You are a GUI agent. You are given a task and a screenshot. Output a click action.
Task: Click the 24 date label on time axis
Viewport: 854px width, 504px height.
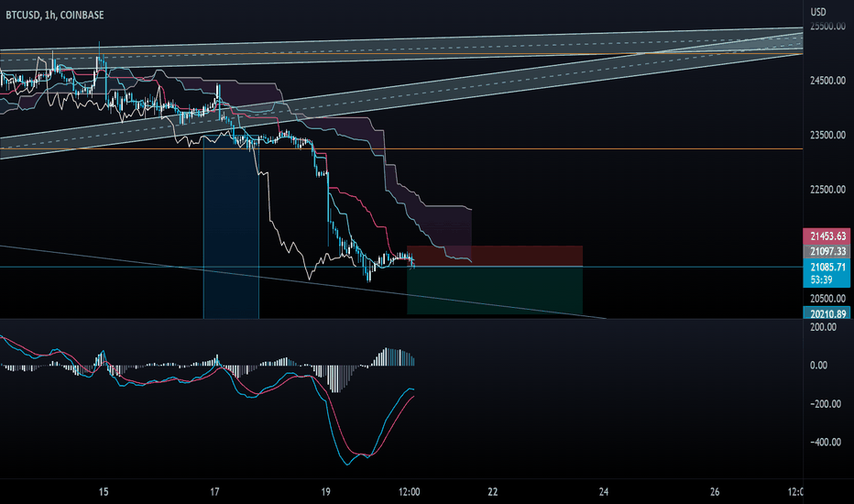(604, 492)
